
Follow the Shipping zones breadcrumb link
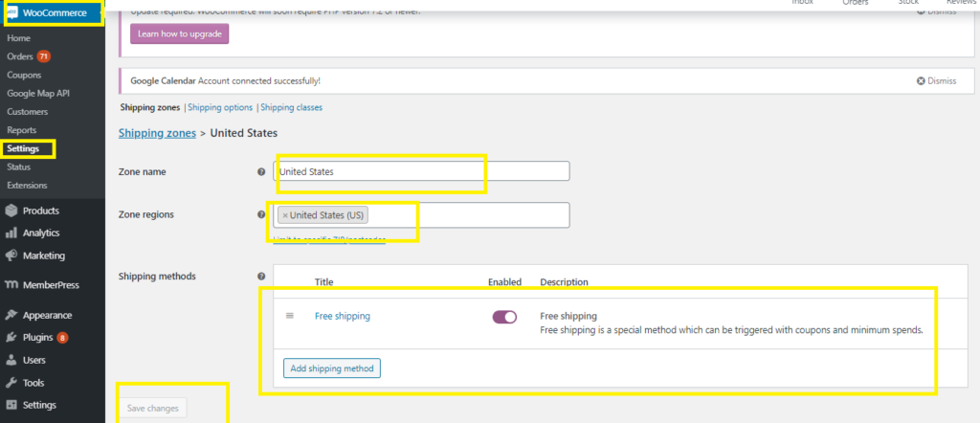point(158,133)
